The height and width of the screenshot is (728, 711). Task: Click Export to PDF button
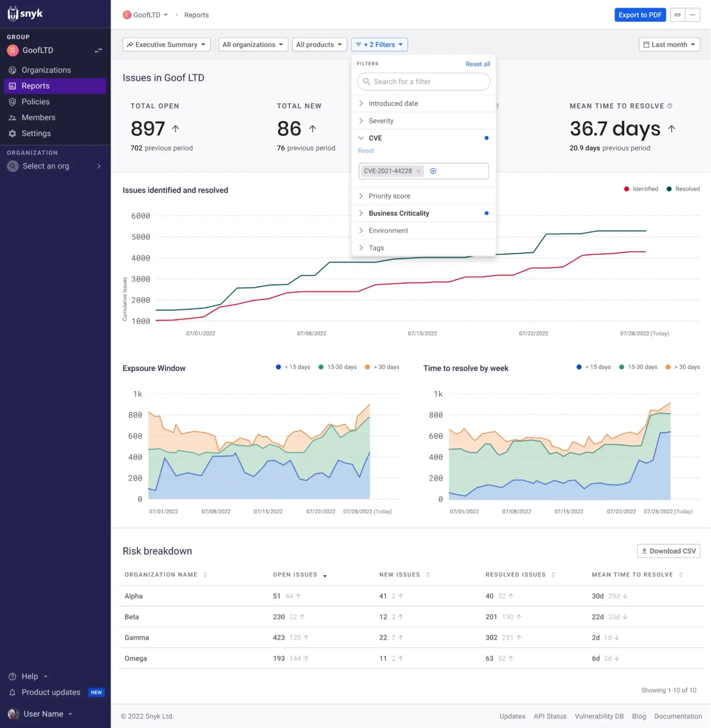(x=640, y=15)
